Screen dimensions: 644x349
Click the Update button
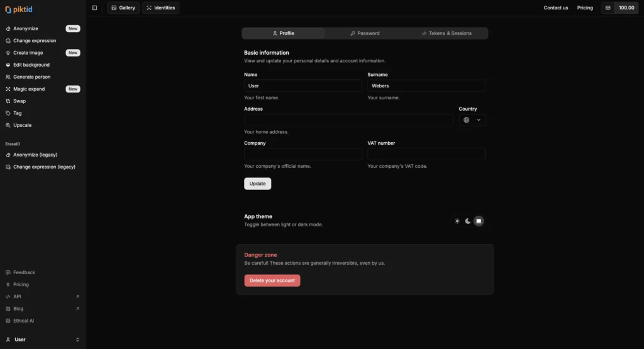[257, 184]
